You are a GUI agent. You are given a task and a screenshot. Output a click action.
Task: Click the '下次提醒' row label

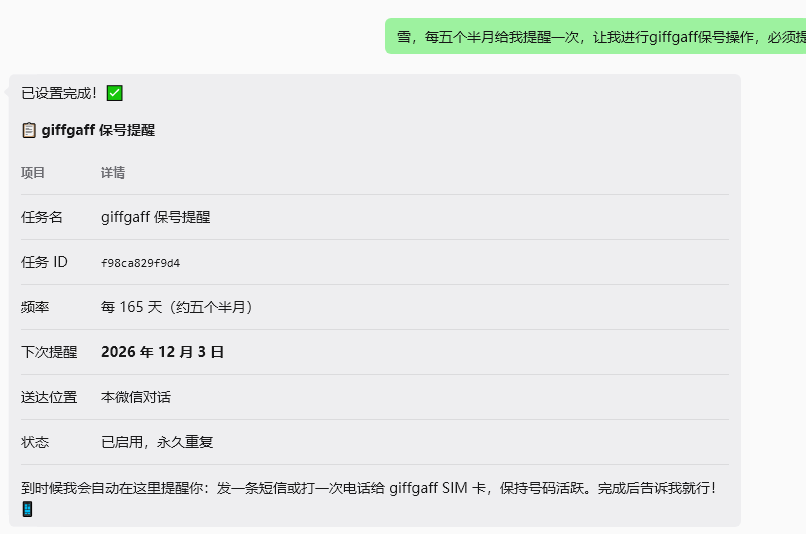49,352
